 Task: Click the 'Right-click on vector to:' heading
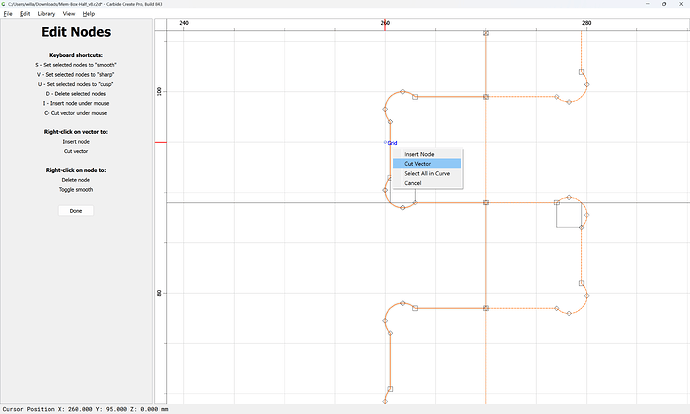pyautogui.click(x=76, y=132)
